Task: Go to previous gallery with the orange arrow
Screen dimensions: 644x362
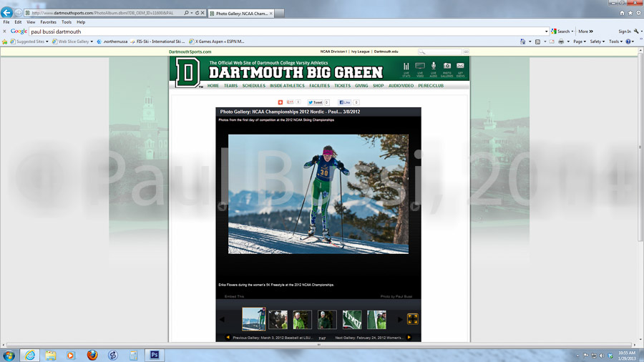Action: tap(228, 338)
